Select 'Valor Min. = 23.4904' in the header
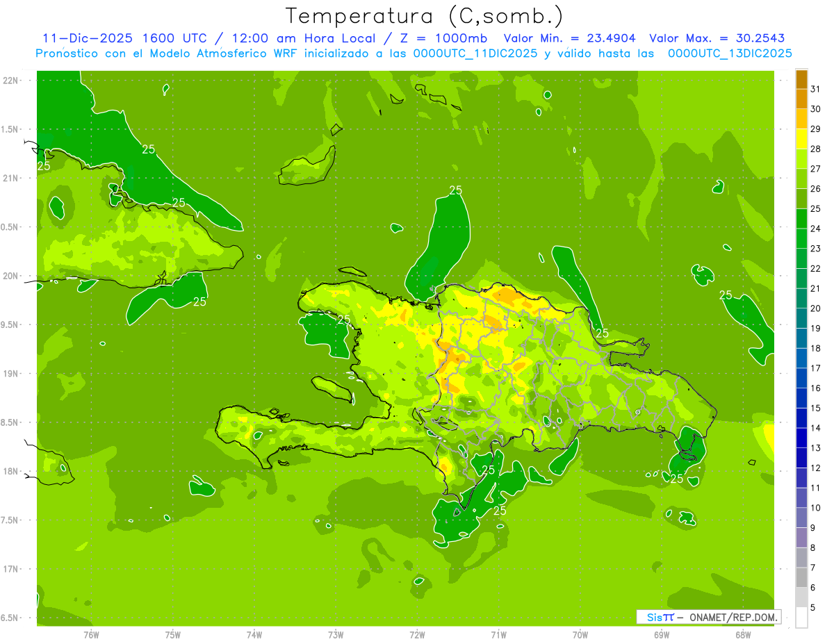This screenshot has height=644, width=834. 571,38
